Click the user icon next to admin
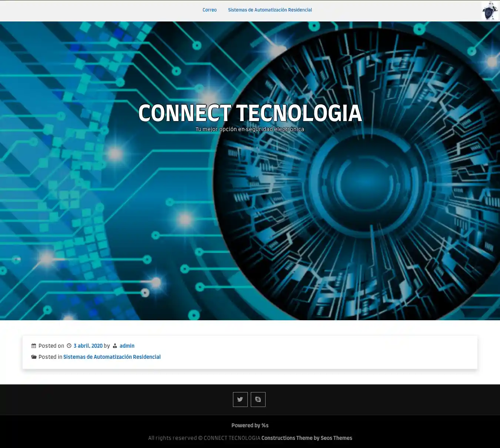 click(115, 346)
